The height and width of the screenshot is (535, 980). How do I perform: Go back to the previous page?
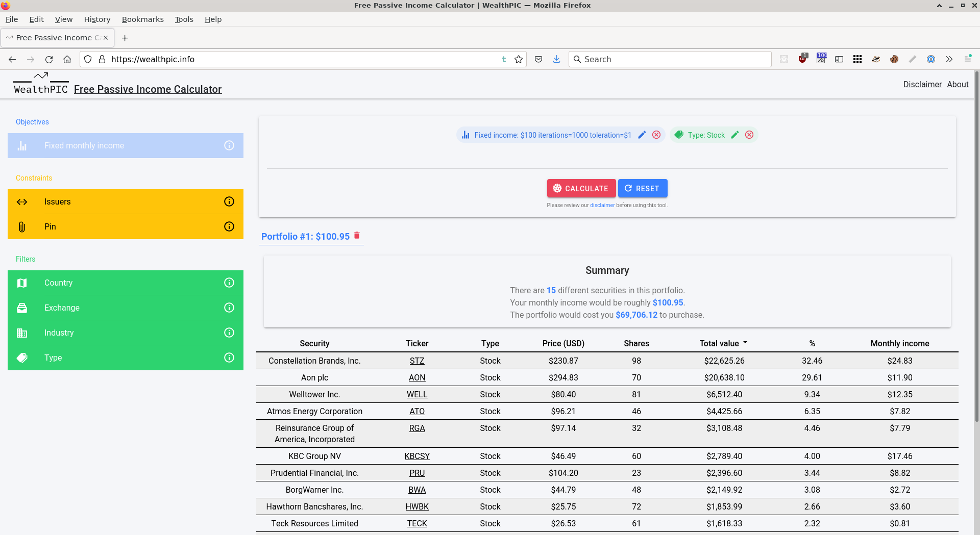[x=12, y=59]
